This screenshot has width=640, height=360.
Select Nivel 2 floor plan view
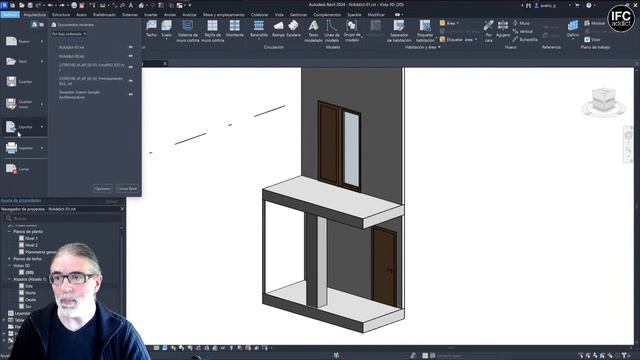(31, 245)
